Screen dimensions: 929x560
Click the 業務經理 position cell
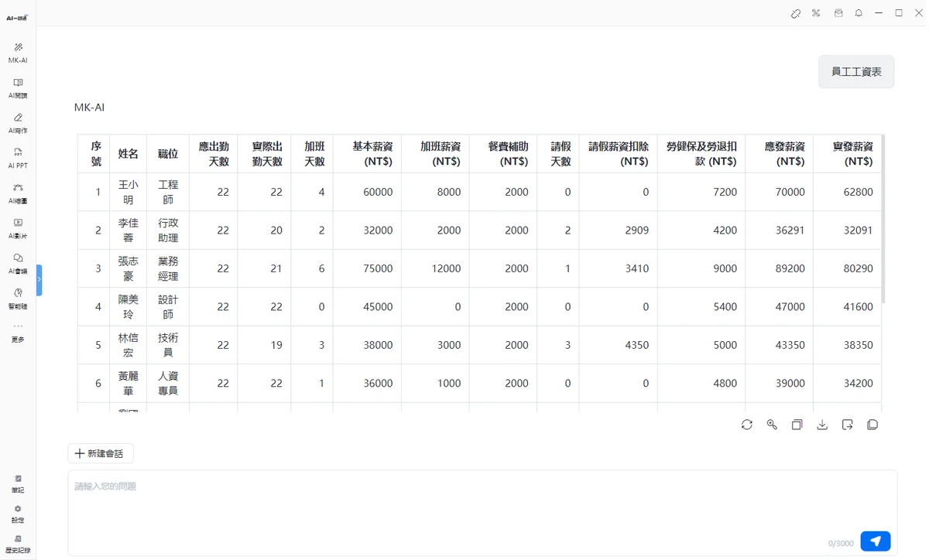(168, 268)
